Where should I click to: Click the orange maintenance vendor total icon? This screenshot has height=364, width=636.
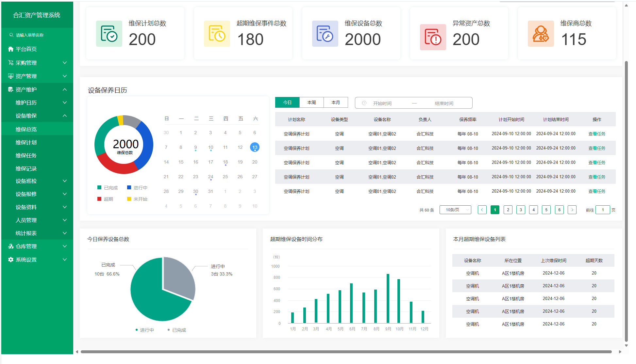click(541, 34)
